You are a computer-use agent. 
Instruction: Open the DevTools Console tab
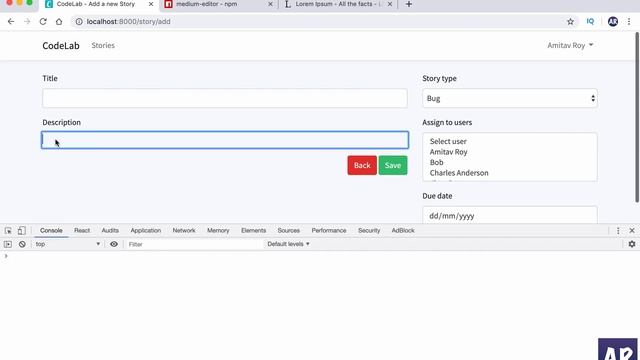pos(51,231)
